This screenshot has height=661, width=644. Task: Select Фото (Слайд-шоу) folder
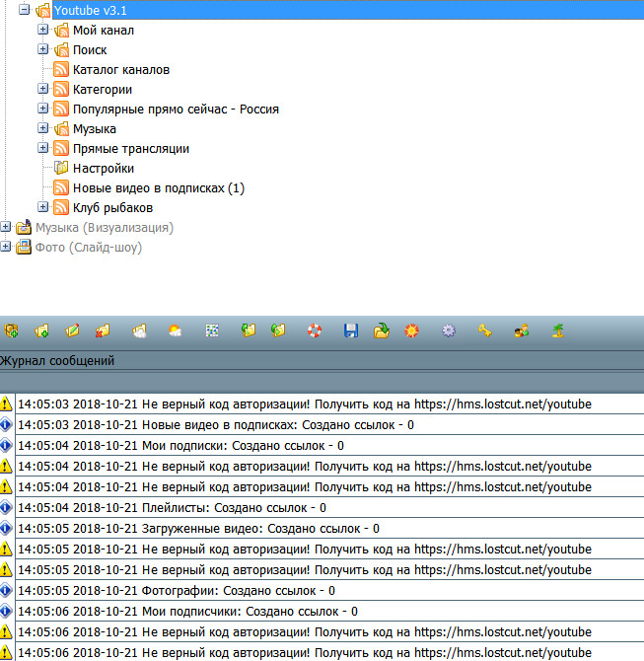tap(88, 247)
